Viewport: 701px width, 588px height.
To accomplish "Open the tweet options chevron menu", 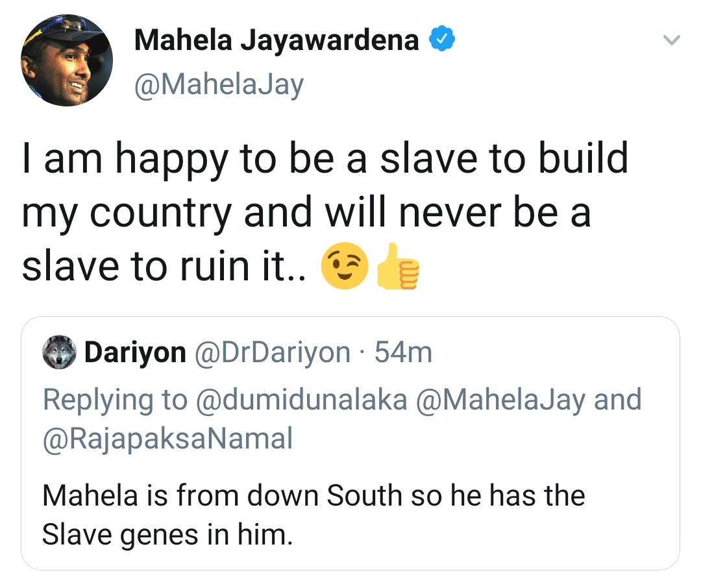I will [x=671, y=40].
